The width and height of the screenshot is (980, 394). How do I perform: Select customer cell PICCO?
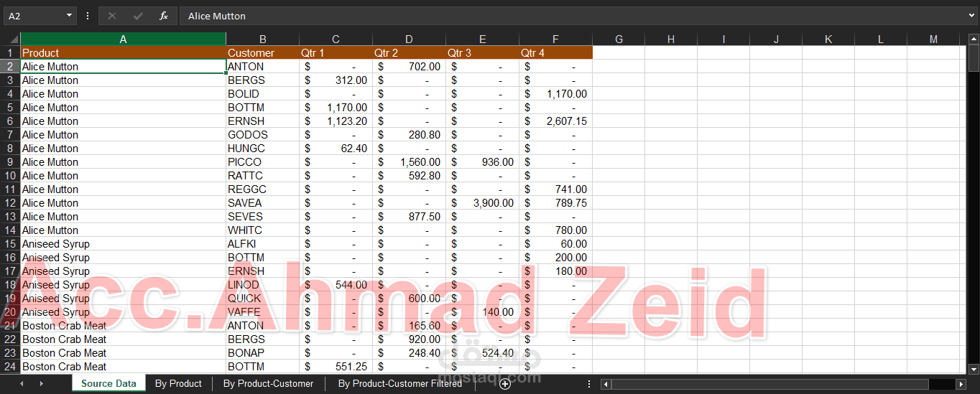click(x=263, y=162)
